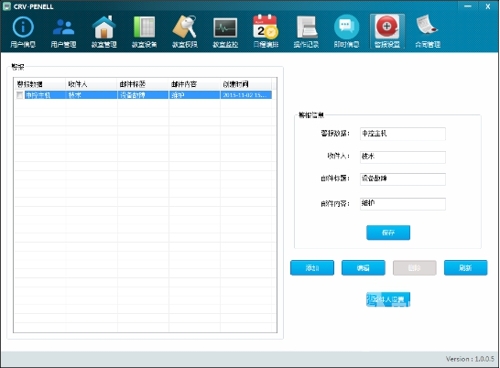Focus the 邮件内容 input field
This screenshot has width=500, height=368.
click(403, 204)
